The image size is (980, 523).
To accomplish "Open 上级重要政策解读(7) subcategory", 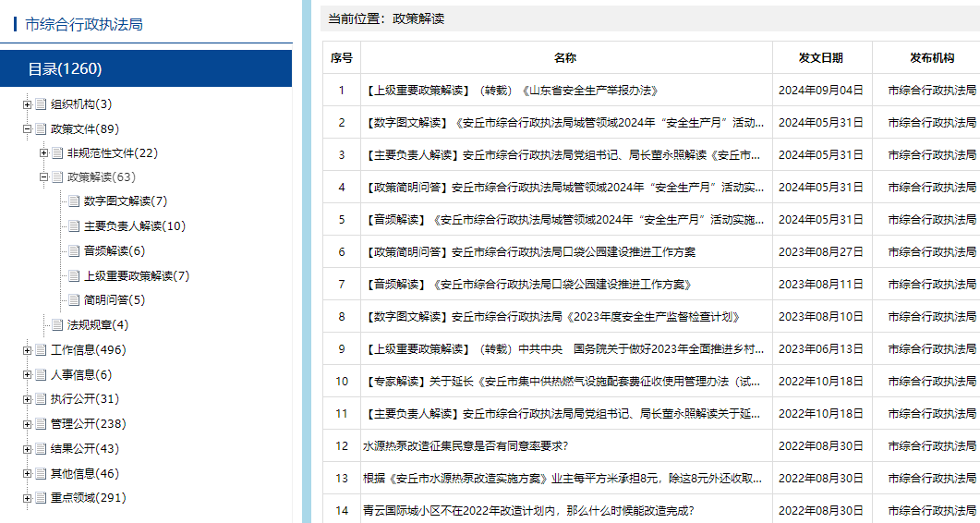I will 137,276.
